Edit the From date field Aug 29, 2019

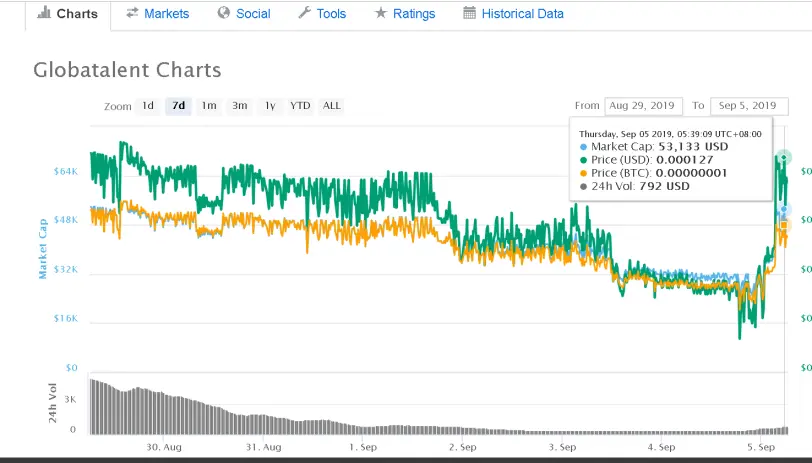point(643,106)
